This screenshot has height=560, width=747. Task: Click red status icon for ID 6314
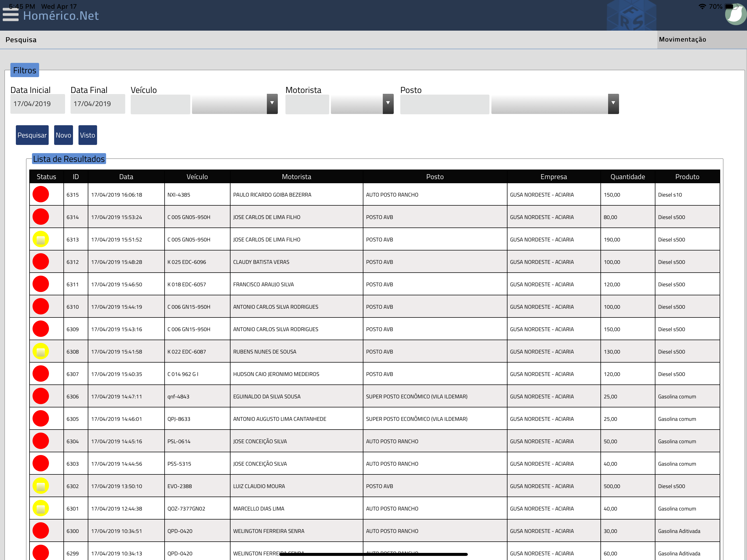41,217
